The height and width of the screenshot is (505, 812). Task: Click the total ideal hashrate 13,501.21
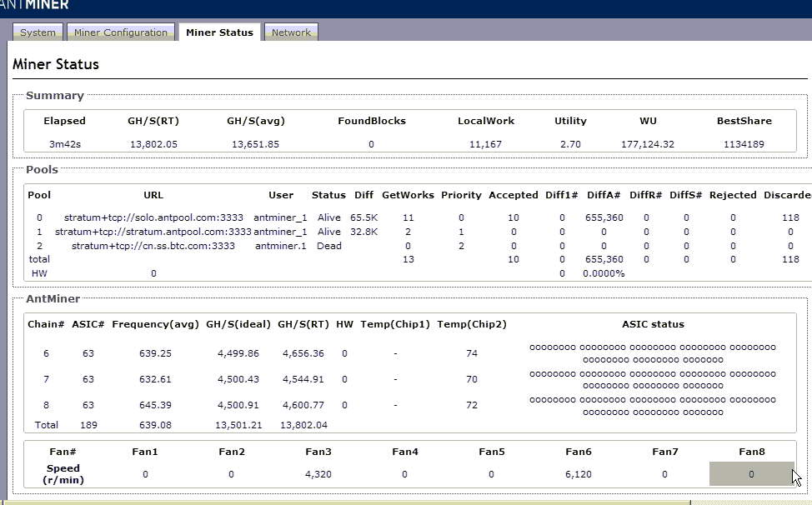pos(238,425)
